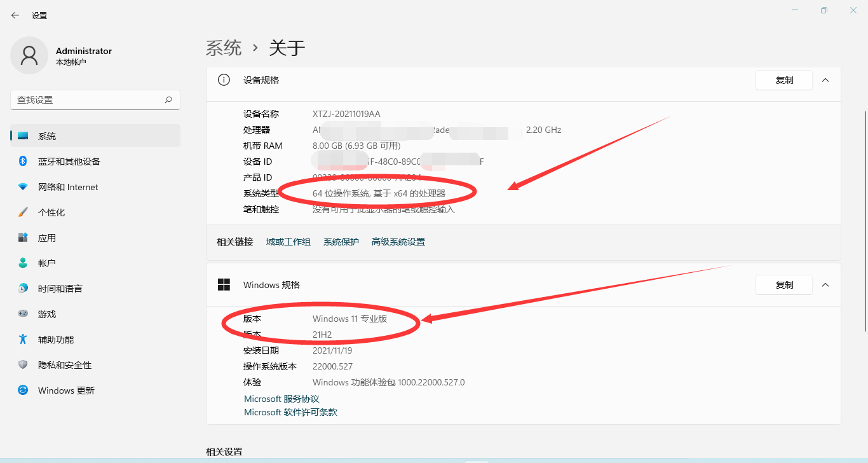Open 蓝牙和其他设备 Bluetooth icon
This screenshot has width=868, height=463.
23,162
